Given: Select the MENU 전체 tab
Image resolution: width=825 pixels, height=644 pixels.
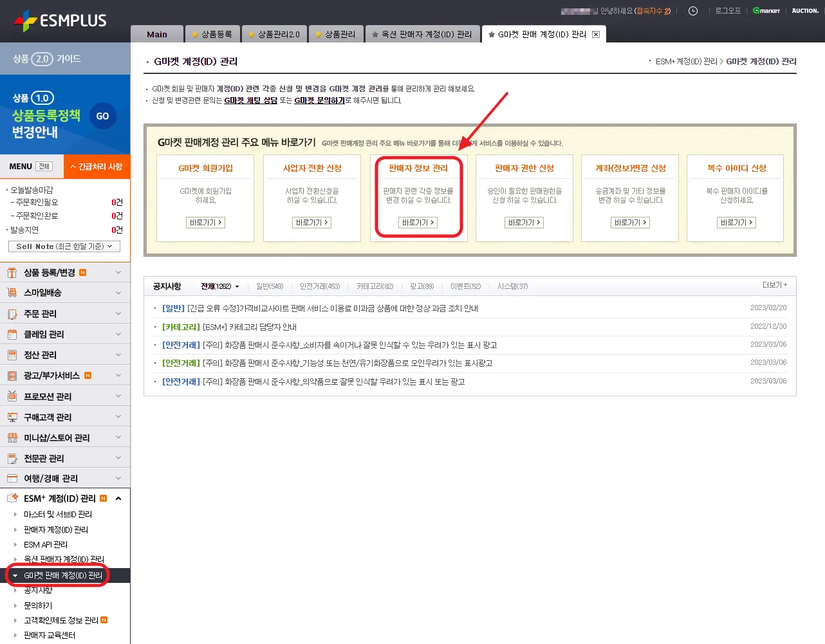Looking at the screenshot, I should [32, 167].
